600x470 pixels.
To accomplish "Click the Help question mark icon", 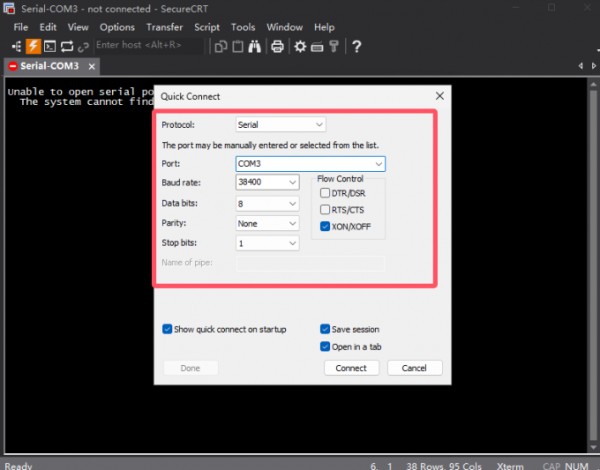I will click(357, 47).
